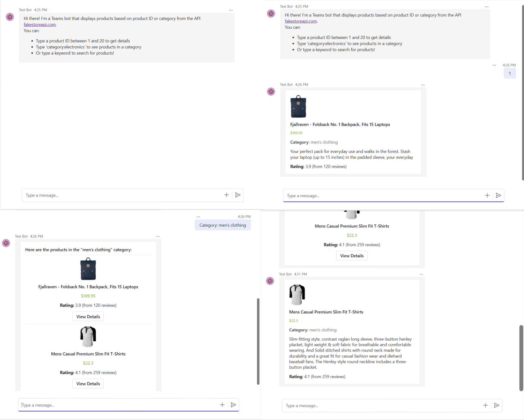Image resolution: width=524 pixels, height=420 pixels.
Task: Open more options for the 4:31 PM bot message
Action: [421, 274]
